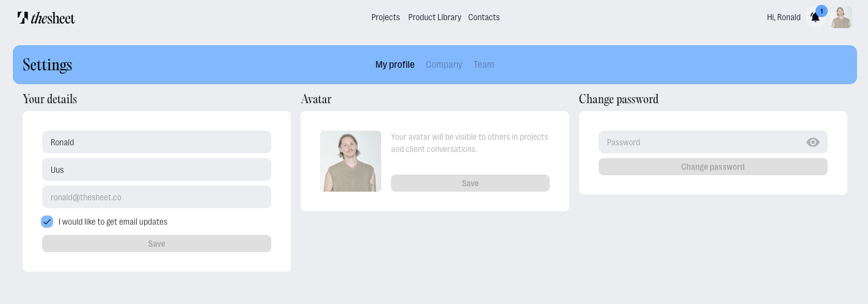Switch to the Team tab

click(484, 65)
